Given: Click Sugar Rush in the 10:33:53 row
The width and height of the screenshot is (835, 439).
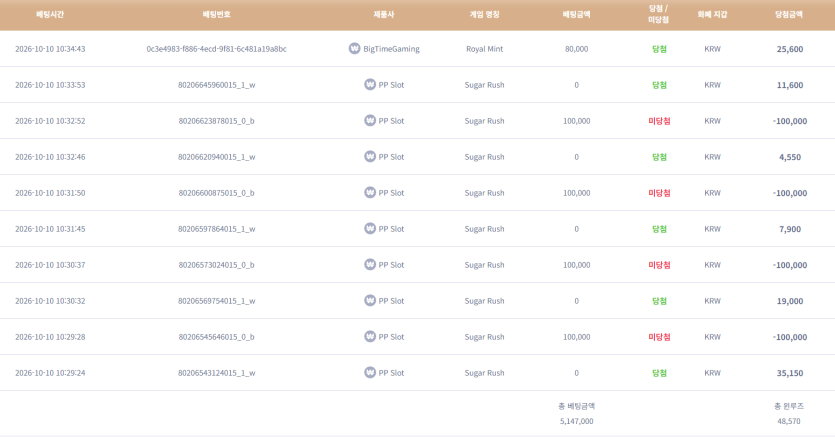Looking at the screenshot, I should pos(485,85).
